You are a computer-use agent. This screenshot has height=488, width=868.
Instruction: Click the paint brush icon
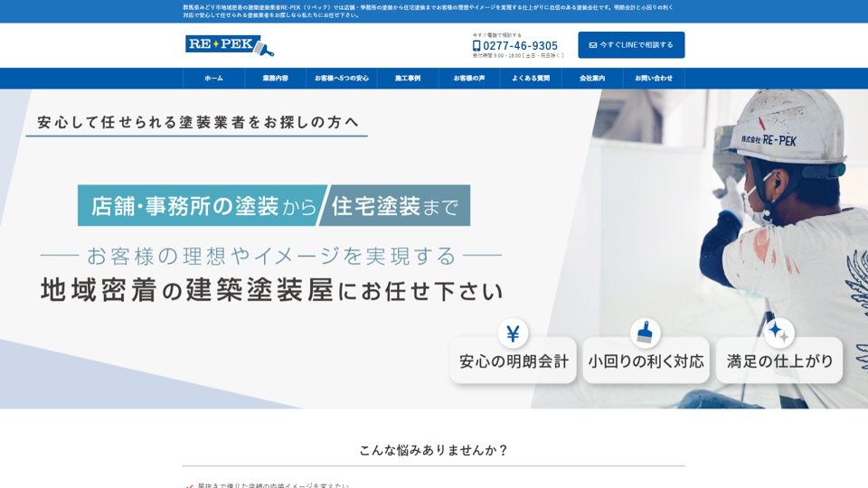(645, 333)
